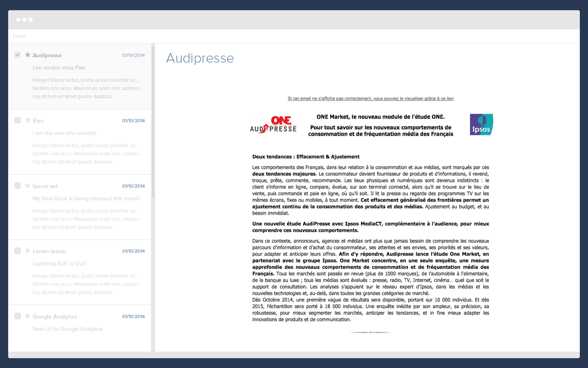Star the Google Analytics email
588x368 pixels.
[27, 316]
